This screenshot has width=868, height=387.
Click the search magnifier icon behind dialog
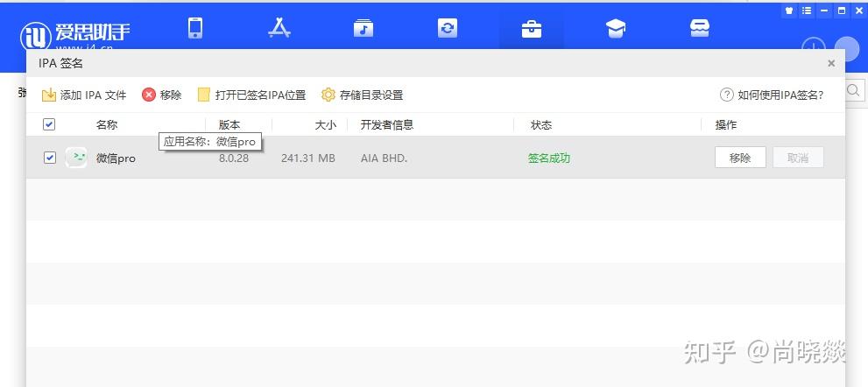tap(854, 90)
